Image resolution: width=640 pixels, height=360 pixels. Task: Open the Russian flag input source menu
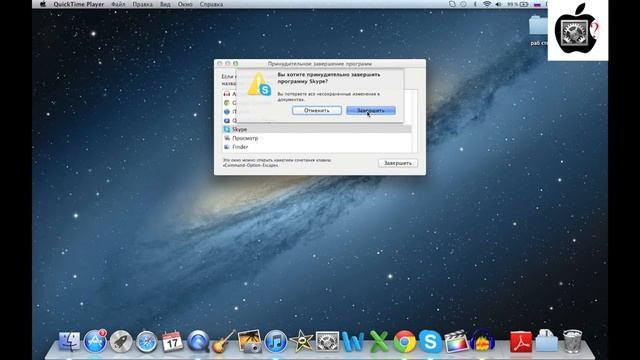(x=538, y=4)
